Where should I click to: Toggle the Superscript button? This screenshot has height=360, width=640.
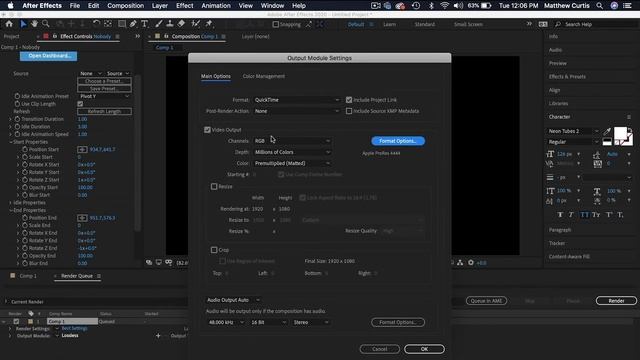(x=609, y=215)
